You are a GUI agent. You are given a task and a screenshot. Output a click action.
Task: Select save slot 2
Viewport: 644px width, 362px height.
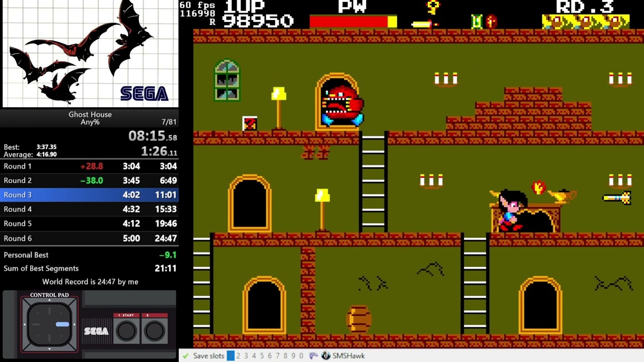[x=238, y=356]
